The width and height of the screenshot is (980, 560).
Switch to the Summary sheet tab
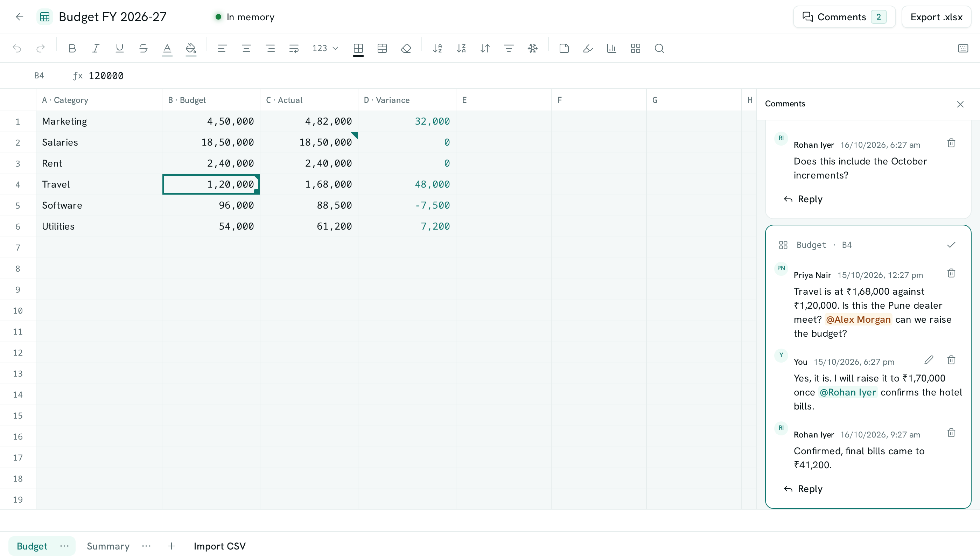click(108, 546)
